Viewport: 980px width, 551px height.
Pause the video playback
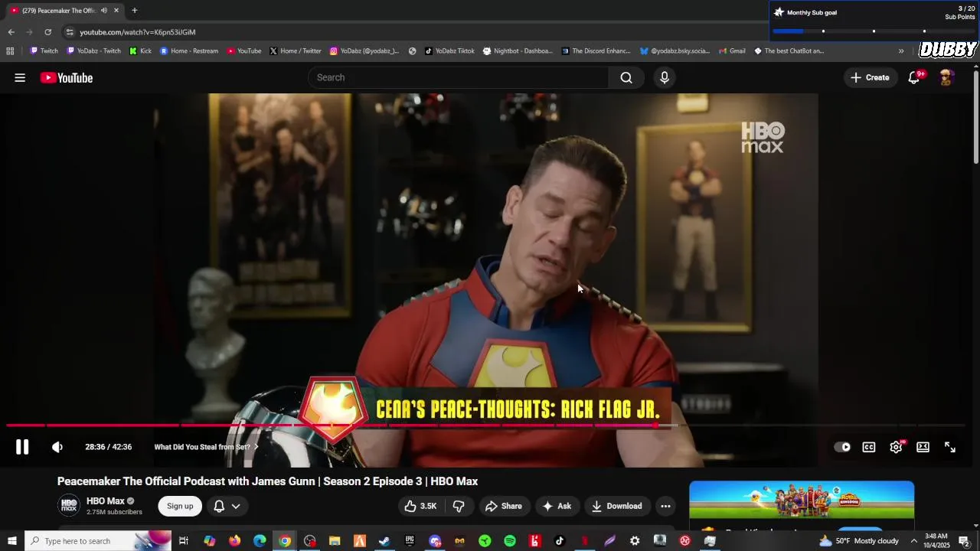tap(22, 447)
